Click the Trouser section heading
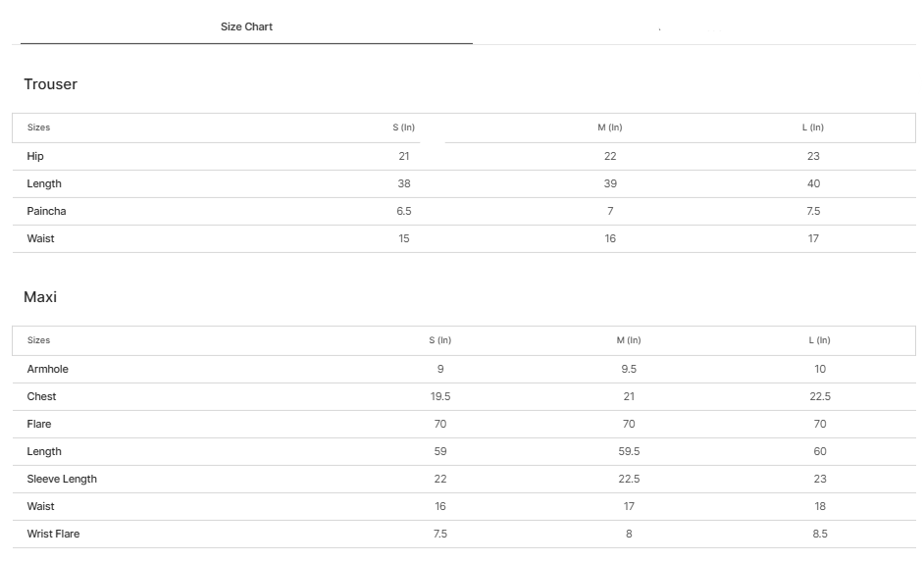Viewport: 924px width, 563px height. [x=51, y=84]
